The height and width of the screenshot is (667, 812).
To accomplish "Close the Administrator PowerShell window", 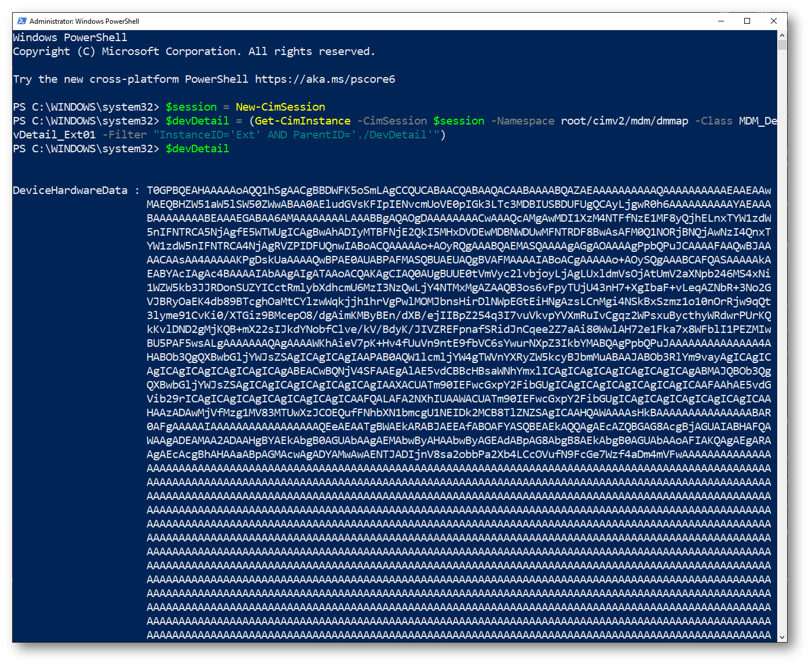I will [774, 21].
